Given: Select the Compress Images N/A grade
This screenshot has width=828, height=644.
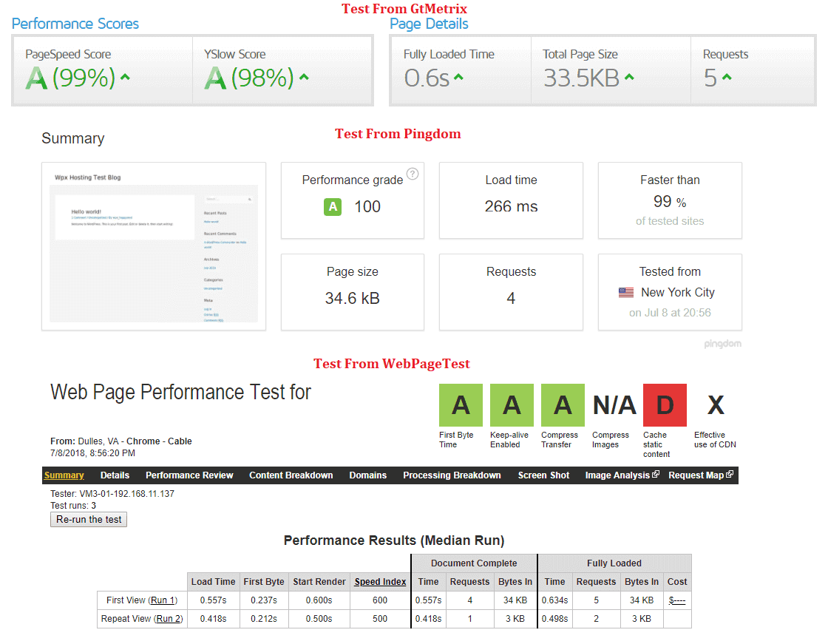Looking at the screenshot, I should point(614,405).
